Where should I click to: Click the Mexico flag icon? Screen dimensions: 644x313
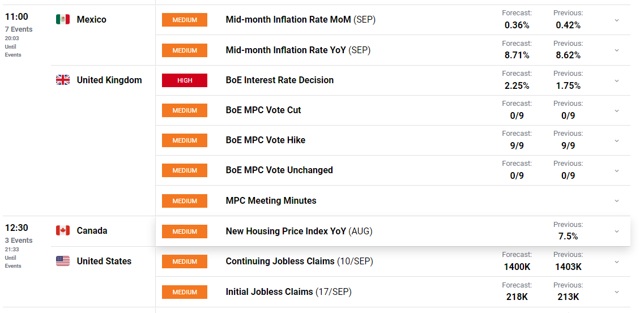[62, 20]
